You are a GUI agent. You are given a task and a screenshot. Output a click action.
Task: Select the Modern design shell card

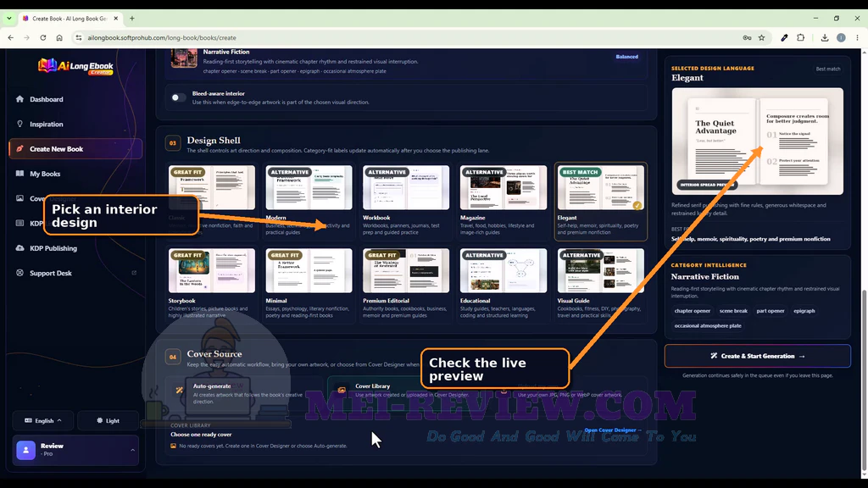(x=309, y=202)
